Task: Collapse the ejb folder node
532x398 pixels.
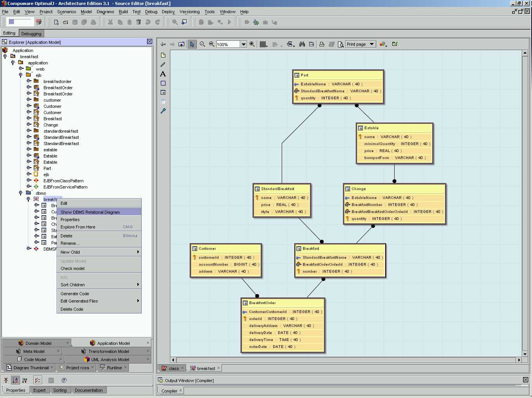Action: click(21, 75)
